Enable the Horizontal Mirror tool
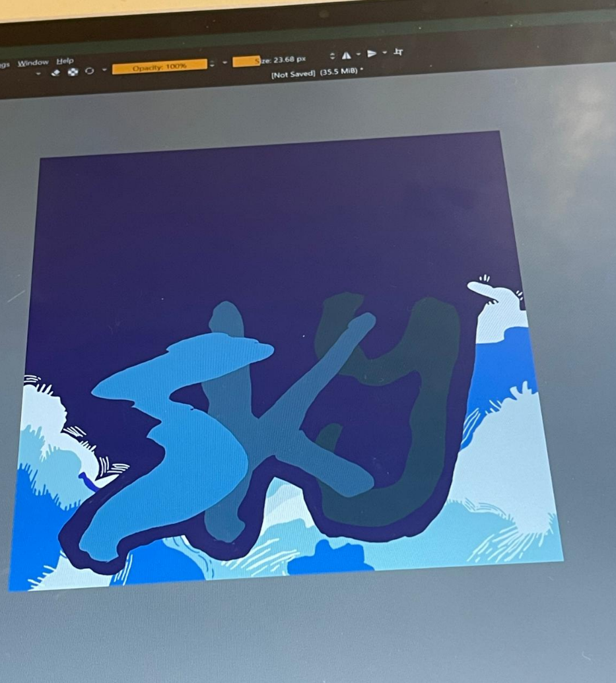Screen dimensions: 616x683 tap(346, 56)
